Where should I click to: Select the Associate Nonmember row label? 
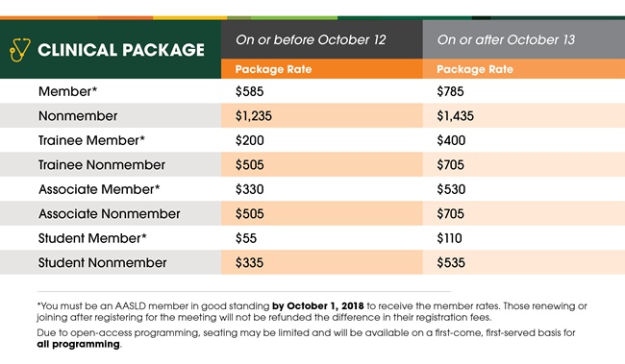(110, 214)
